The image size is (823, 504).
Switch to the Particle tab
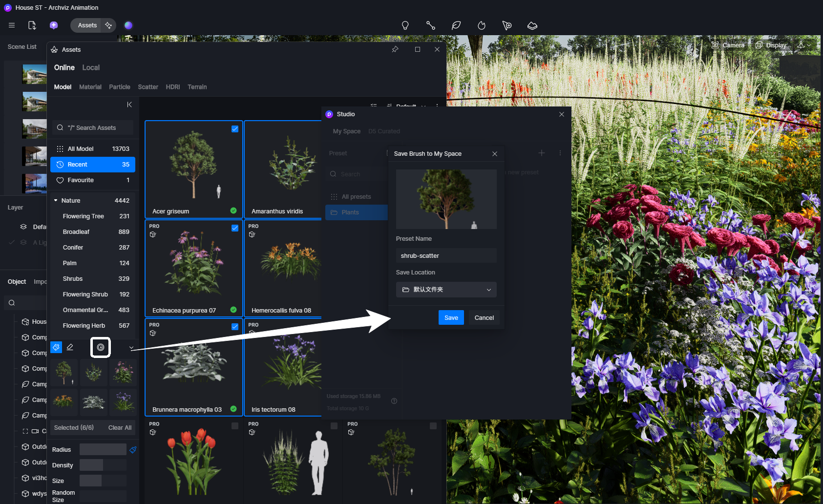point(120,87)
